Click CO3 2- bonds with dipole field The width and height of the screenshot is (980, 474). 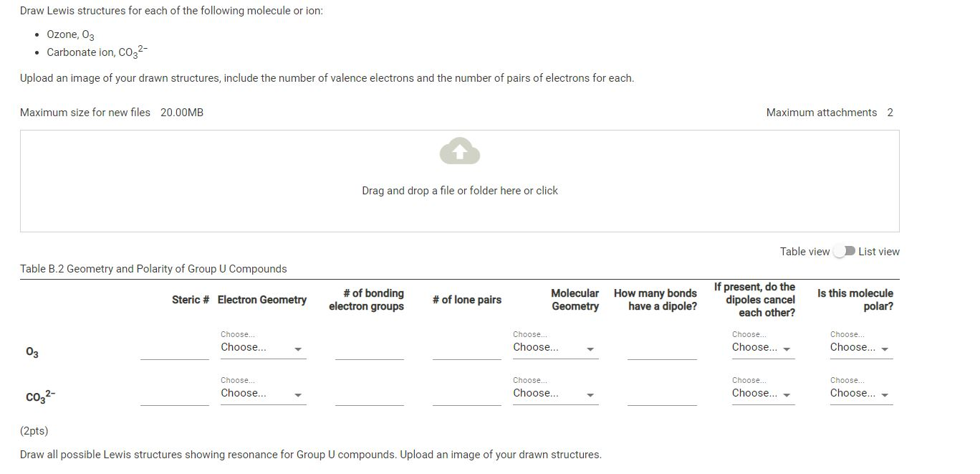click(x=662, y=397)
